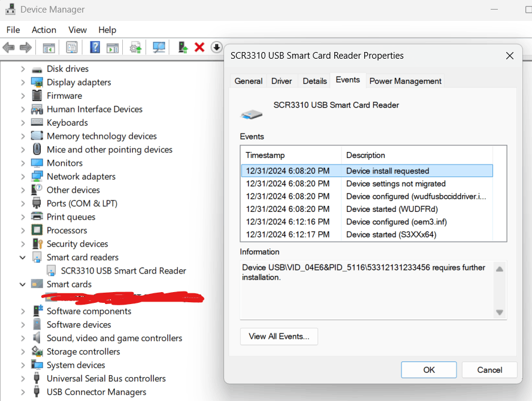This screenshot has height=401, width=532.
Task: Click the blue Help question mark icon
Action: coord(95,47)
